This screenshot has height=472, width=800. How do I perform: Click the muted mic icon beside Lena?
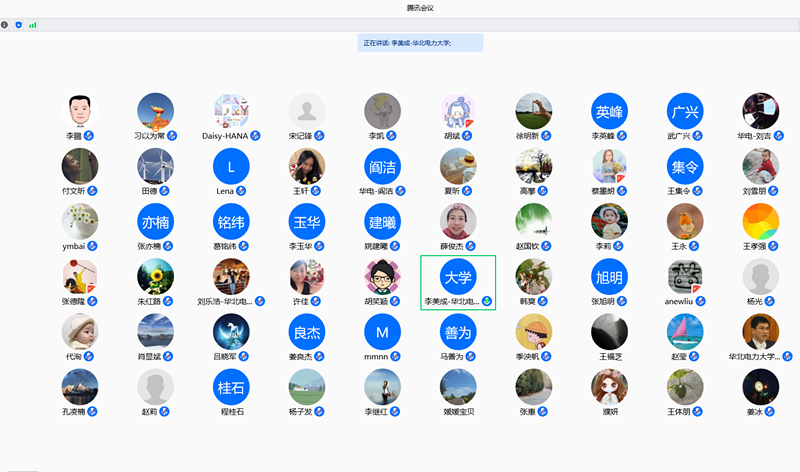[241, 190]
